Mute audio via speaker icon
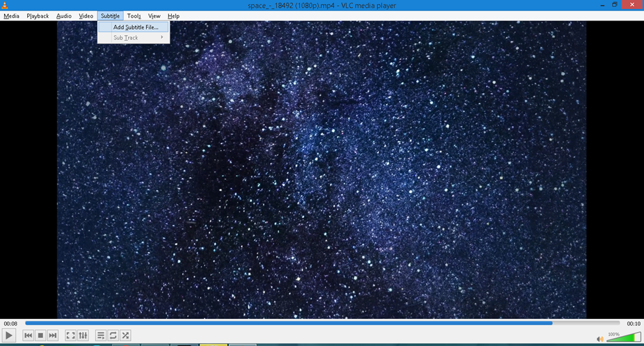This screenshot has height=346, width=644. (600, 339)
